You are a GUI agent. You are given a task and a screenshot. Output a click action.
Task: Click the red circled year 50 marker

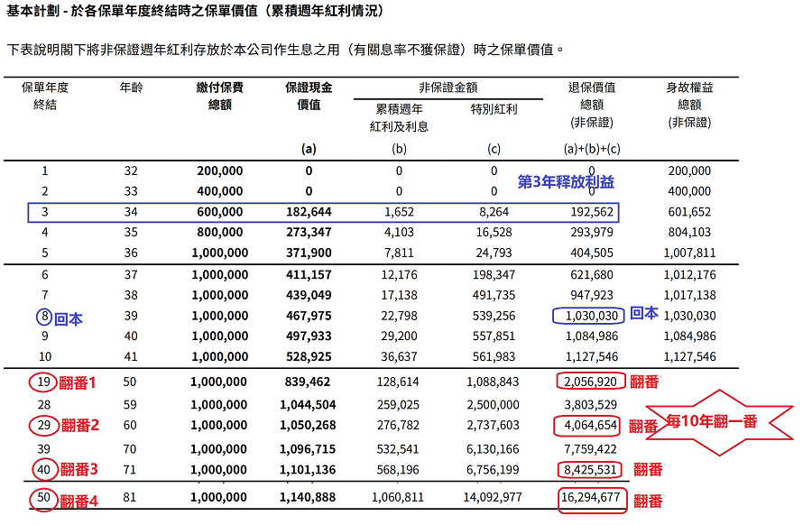tap(45, 501)
